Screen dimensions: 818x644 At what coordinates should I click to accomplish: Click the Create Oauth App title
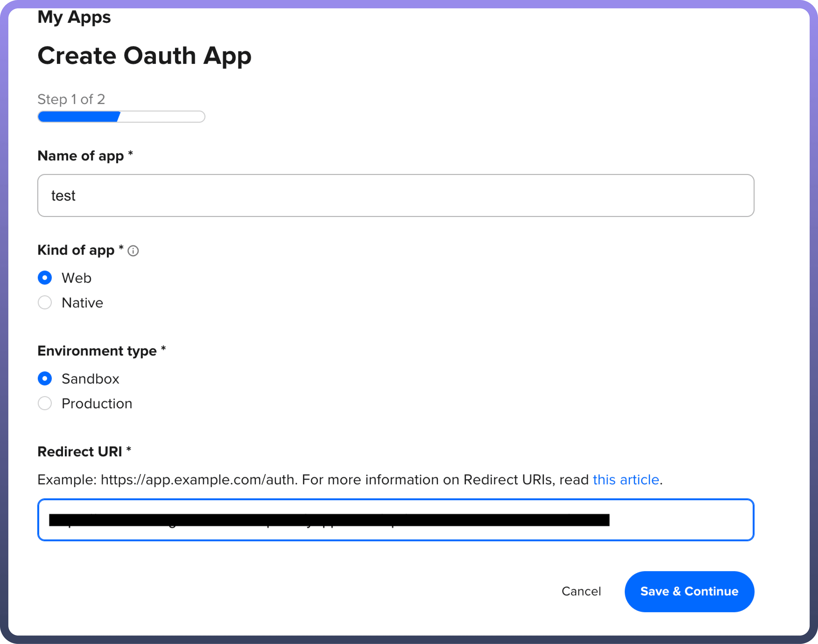145,56
